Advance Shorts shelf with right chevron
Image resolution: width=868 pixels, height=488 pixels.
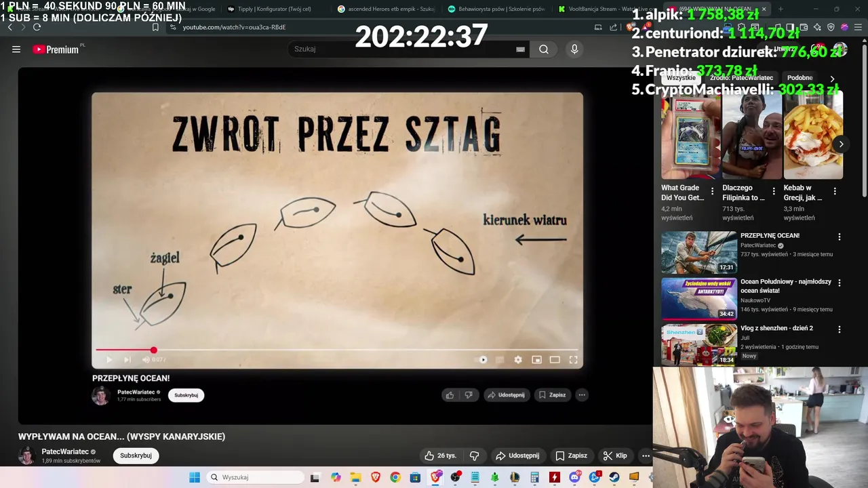tap(841, 144)
